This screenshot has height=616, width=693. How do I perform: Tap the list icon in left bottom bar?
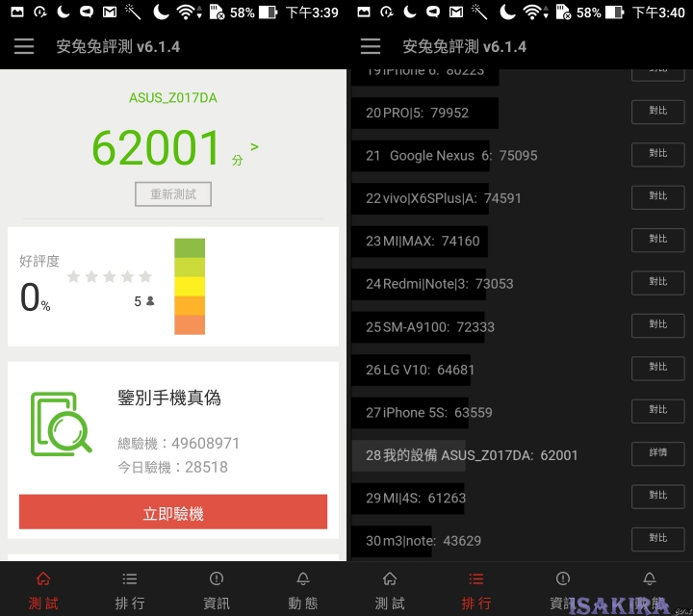pyautogui.click(x=130, y=578)
